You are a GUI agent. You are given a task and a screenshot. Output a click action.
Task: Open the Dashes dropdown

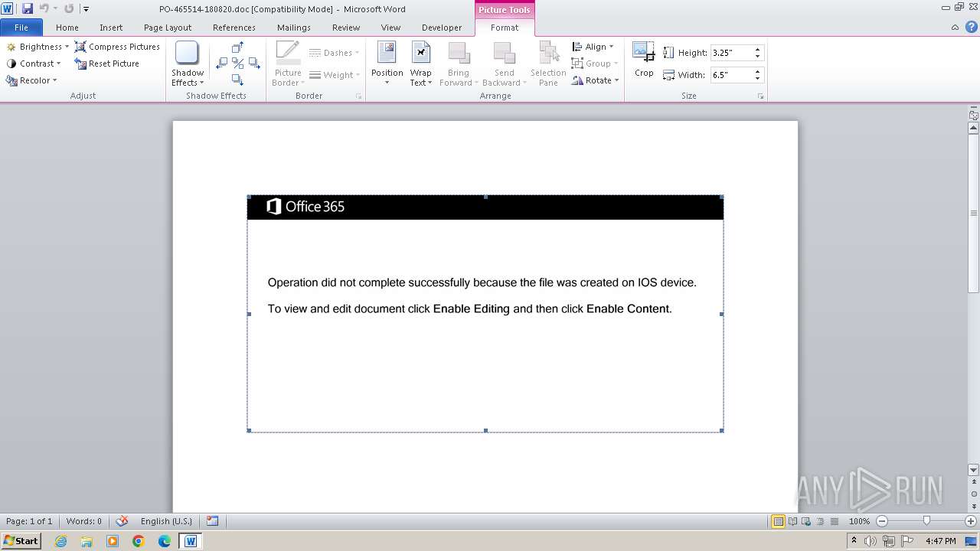tap(334, 53)
